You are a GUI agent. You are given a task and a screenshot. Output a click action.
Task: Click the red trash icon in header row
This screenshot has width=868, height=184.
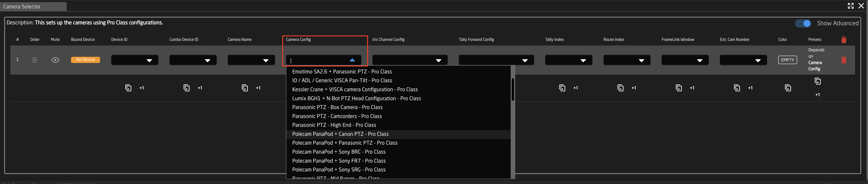pos(843,40)
